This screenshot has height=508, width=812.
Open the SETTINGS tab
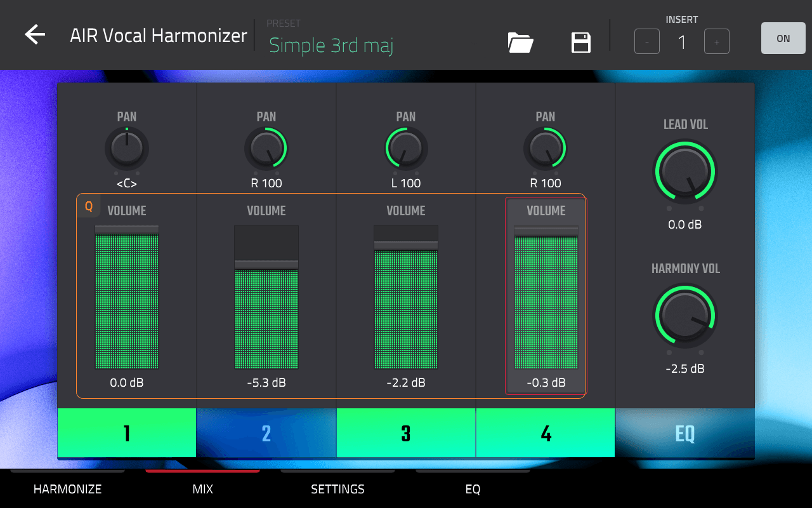pos(337,489)
